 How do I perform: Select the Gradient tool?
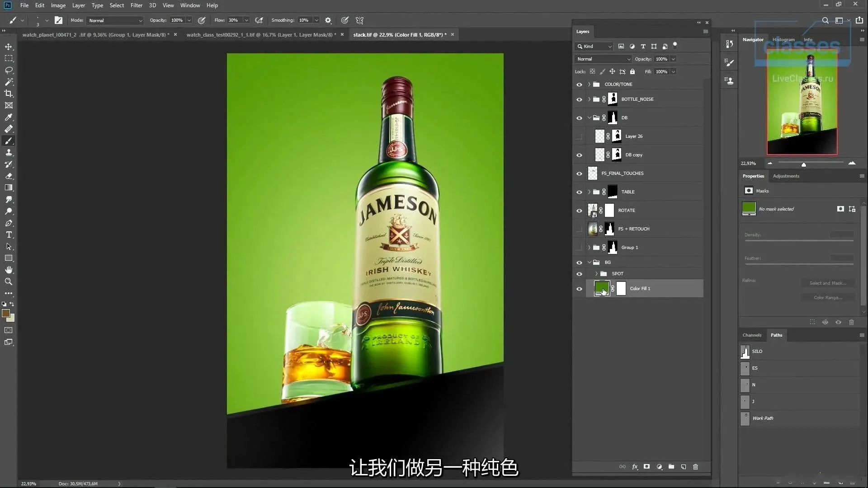(x=9, y=188)
